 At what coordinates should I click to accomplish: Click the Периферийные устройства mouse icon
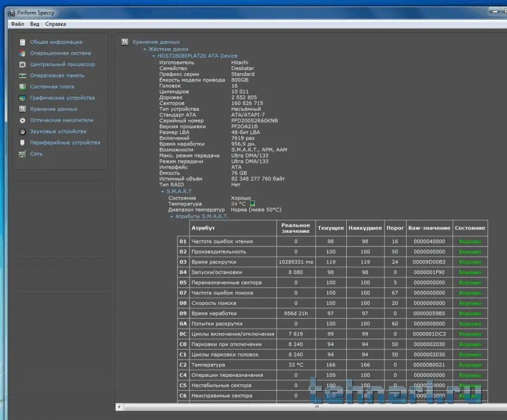(22, 143)
